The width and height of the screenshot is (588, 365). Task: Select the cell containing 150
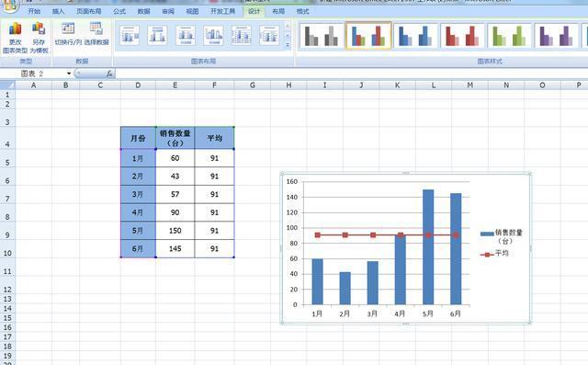175,231
